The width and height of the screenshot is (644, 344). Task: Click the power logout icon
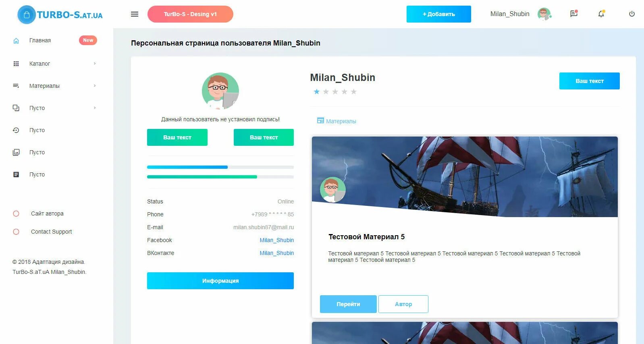click(632, 14)
